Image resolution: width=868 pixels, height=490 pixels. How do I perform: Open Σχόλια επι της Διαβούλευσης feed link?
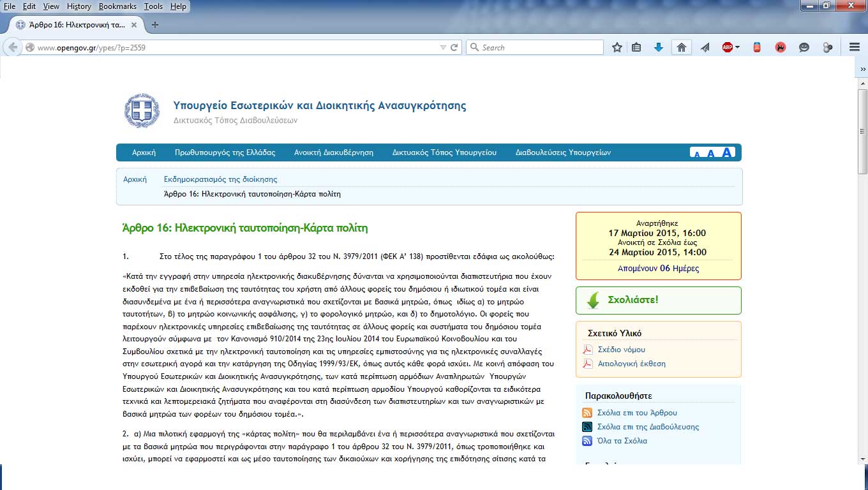(648, 427)
